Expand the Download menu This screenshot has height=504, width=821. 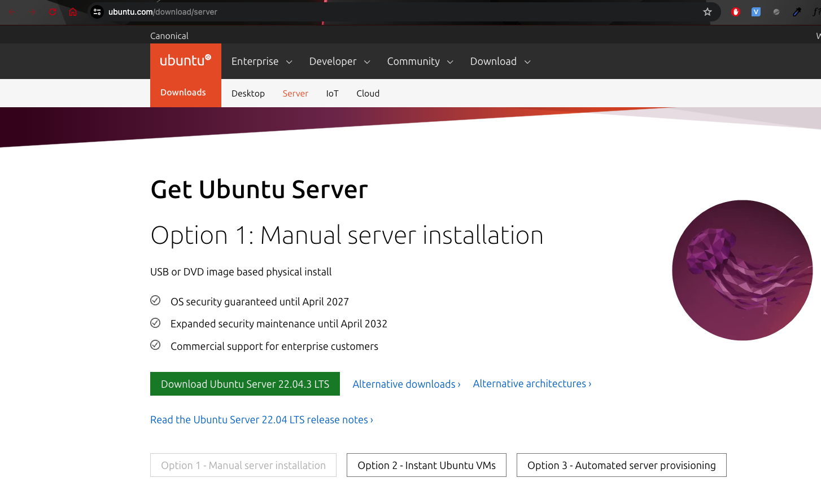pos(500,62)
